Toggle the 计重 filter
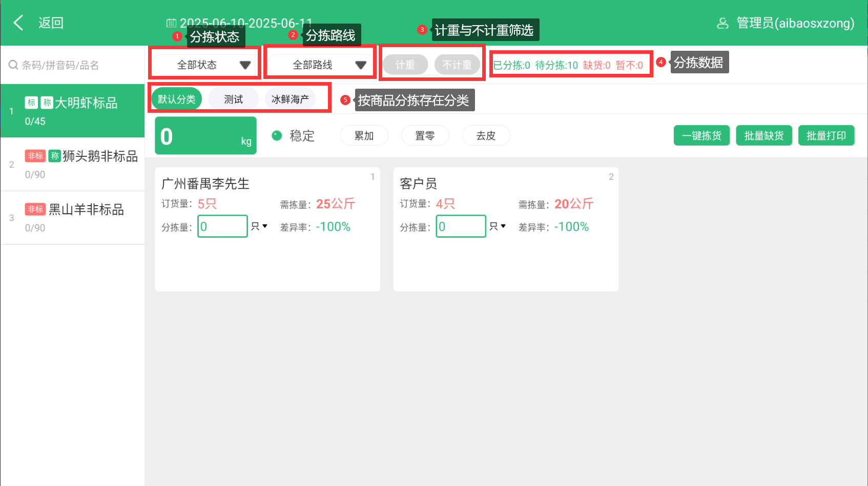 tap(405, 65)
